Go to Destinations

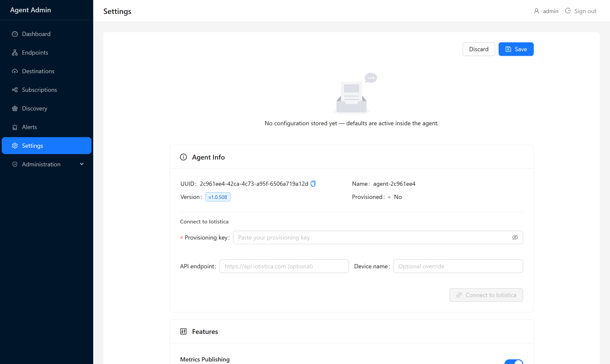pos(47,71)
